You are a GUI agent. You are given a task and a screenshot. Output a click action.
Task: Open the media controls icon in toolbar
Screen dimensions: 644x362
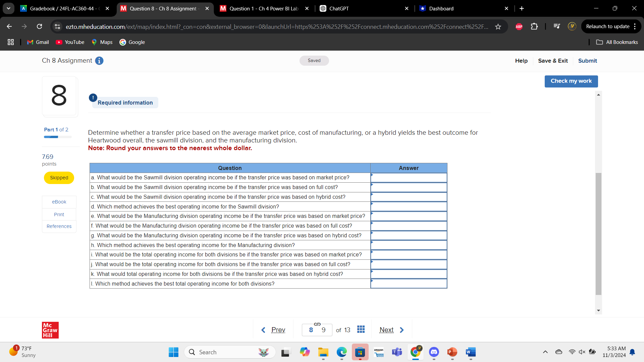point(557,26)
